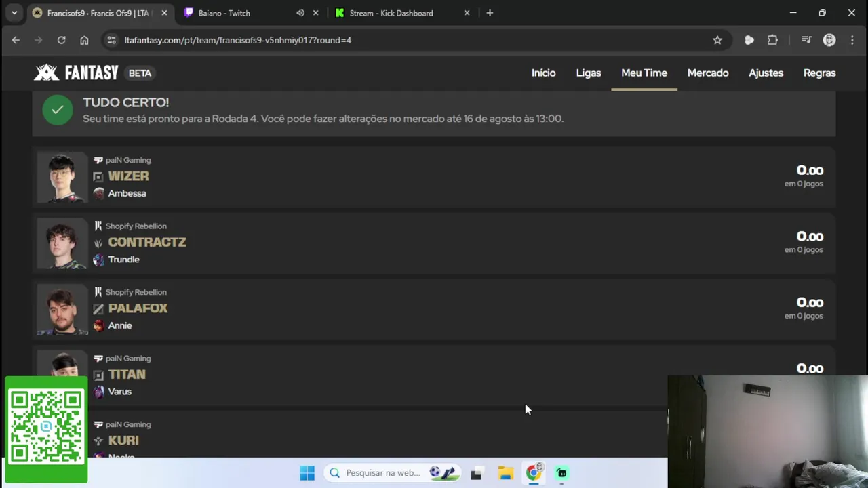Open the browser home page
This screenshot has width=868, height=488.
click(84, 40)
